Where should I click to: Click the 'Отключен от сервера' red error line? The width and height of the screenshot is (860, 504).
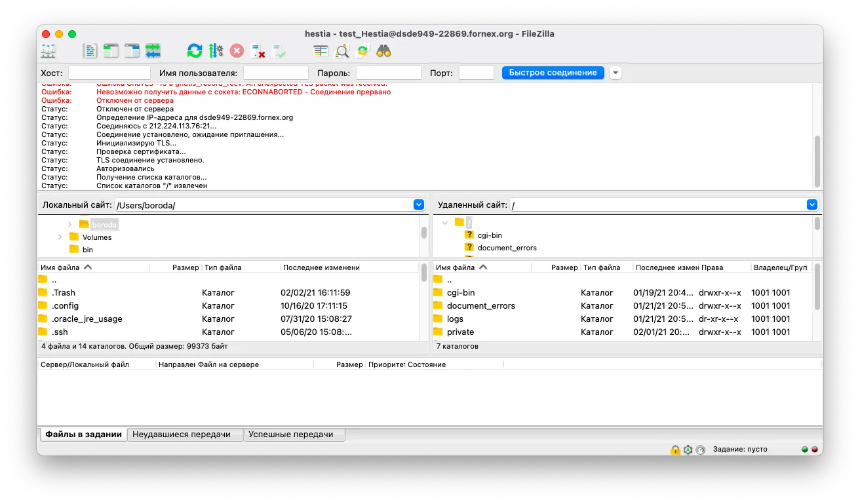[135, 101]
